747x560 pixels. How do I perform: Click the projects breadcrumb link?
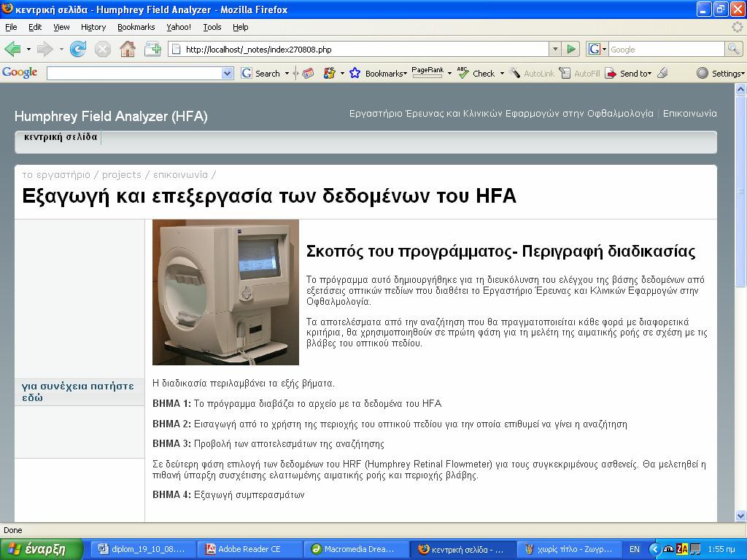[x=122, y=175]
